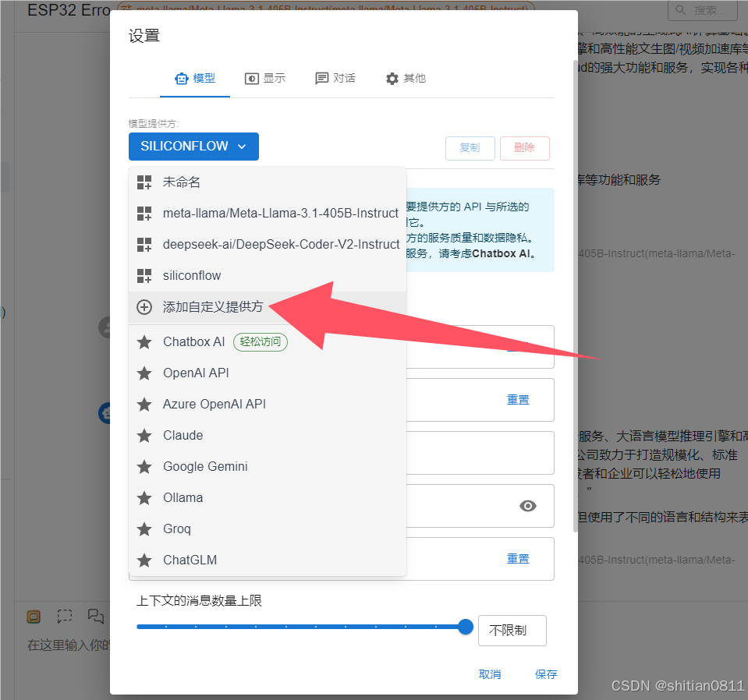Image resolution: width=748 pixels, height=700 pixels.
Task: Click 重置 in the field above the eye-icon field
Action: pos(518,400)
